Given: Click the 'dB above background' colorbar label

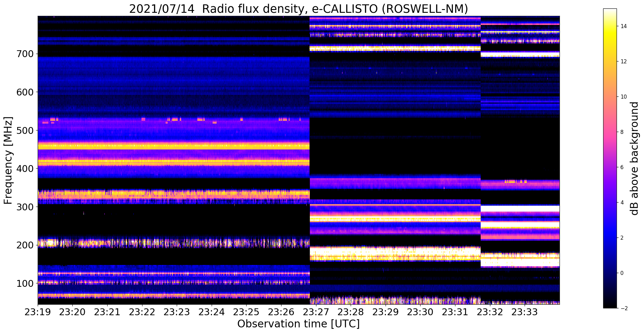Looking at the screenshot, I should (x=634, y=158).
